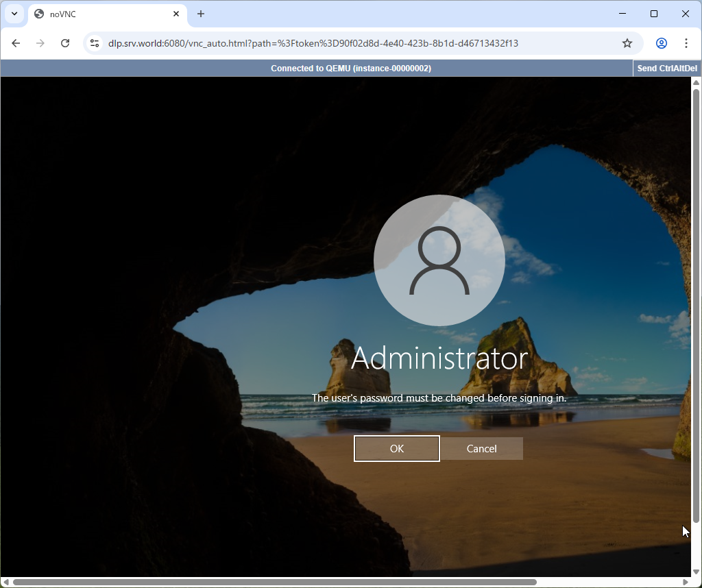Screen dimensions: 702x588
Task: Click the scroll up arrow of vertical scrollbar
Action: coord(697,82)
